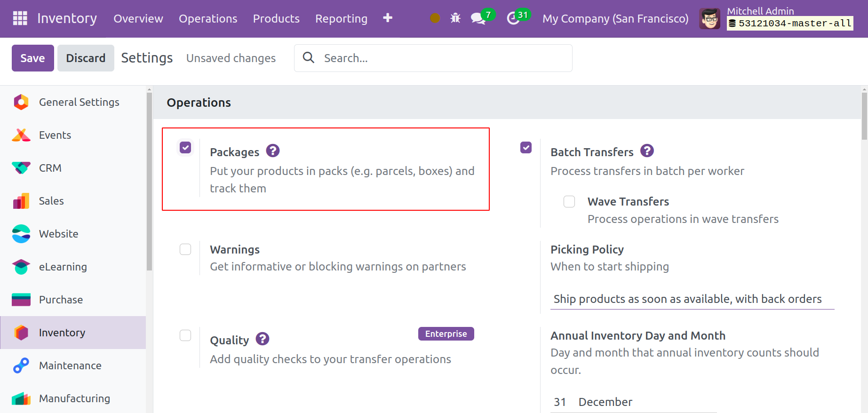The height and width of the screenshot is (413, 868).
Task: Enable the Wave Transfers checkbox
Action: pos(569,202)
